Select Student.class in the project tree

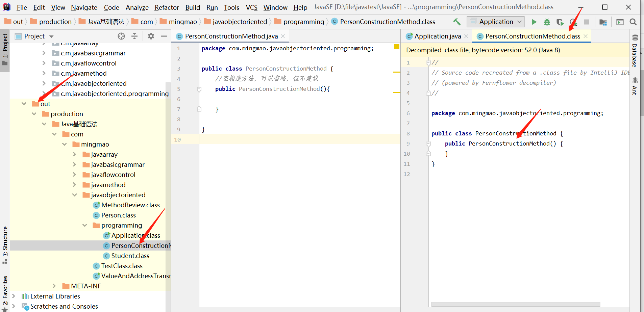click(x=130, y=256)
